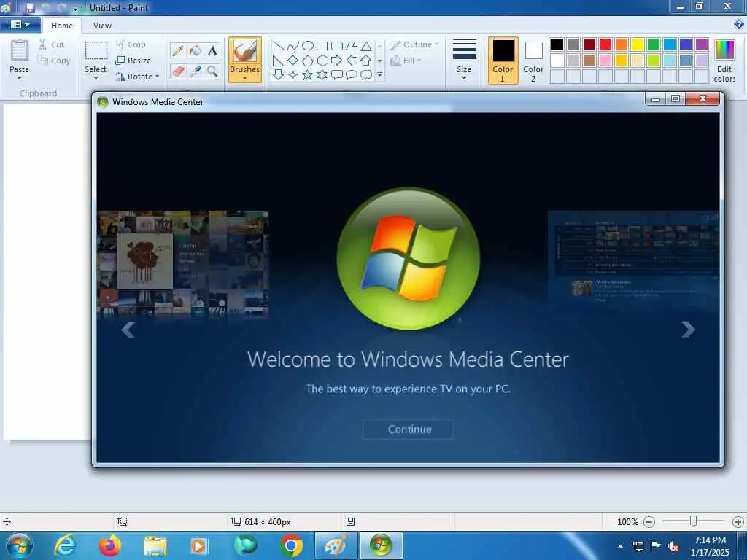The width and height of the screenshot is (747, 560).
Task: Click the Paste clipboard icon
Action: pos(20,50)
